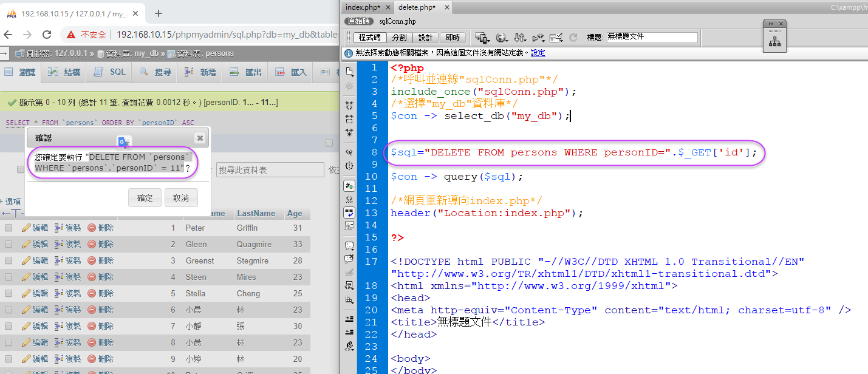
Task: Confirm deletion with the 確定 button
Action: [145, 198]
